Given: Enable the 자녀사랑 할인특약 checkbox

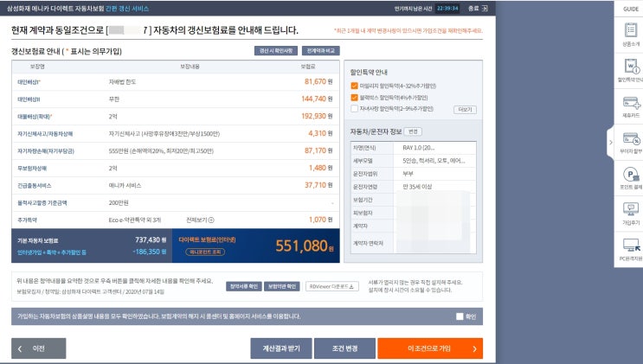Looking at the screenshot, I should tap(354, 109).
